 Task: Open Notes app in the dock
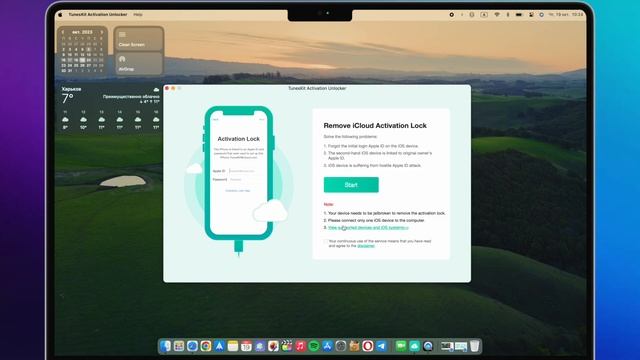click(x=233, y=346)
